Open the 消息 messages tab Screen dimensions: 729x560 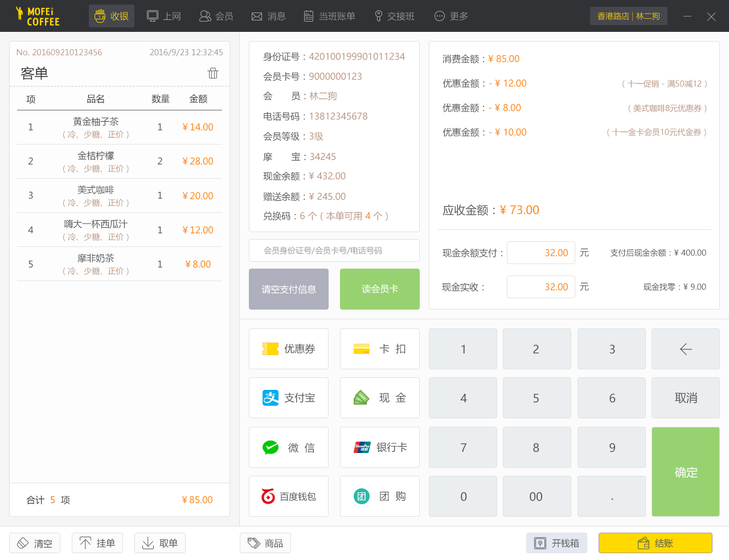pyautogui.click(x=269, y=16)
